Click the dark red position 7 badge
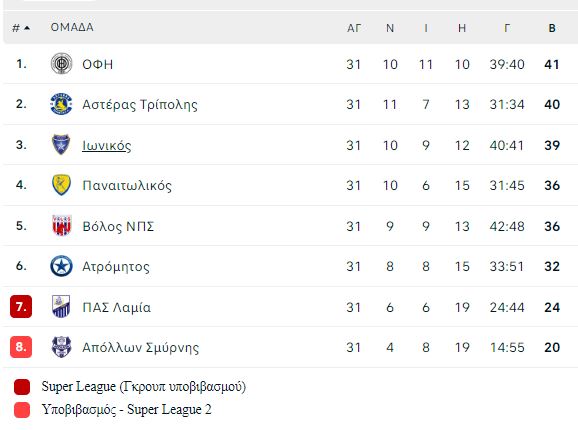This screenshot has height=430, width=578. coord(21,307)
